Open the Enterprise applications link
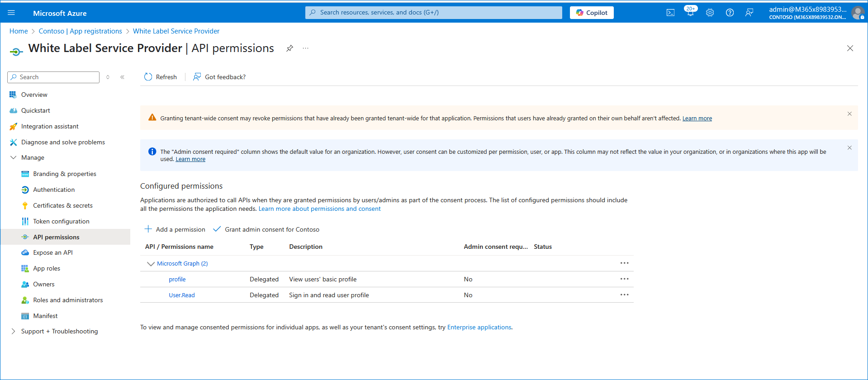Viewport: 868px width, 380px height. point(479,327)
